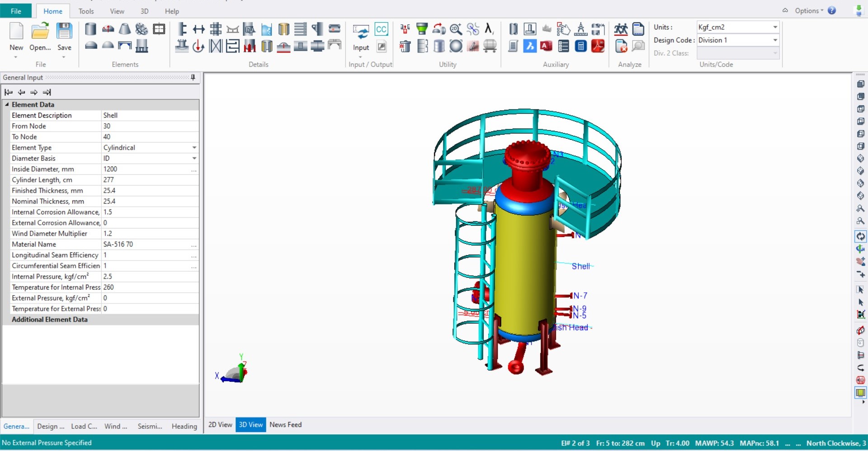
Task: Add a body flange element
Action: [x=142, y=28]
